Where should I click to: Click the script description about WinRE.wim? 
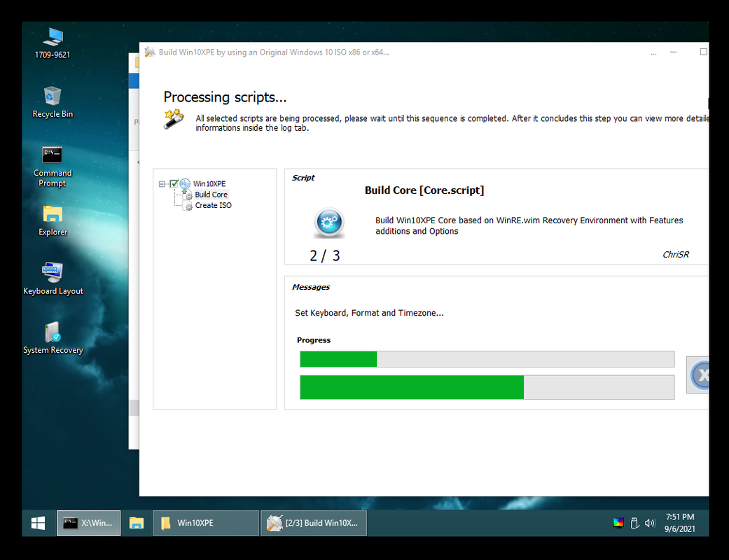coord(529,226)
